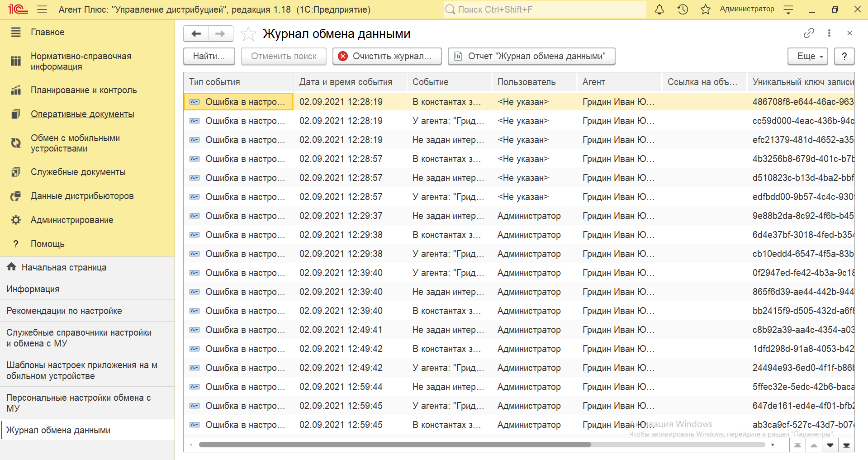868x460 pixels.
Task: Open Нормативно-справочная информация section
Action: [81, 61]
